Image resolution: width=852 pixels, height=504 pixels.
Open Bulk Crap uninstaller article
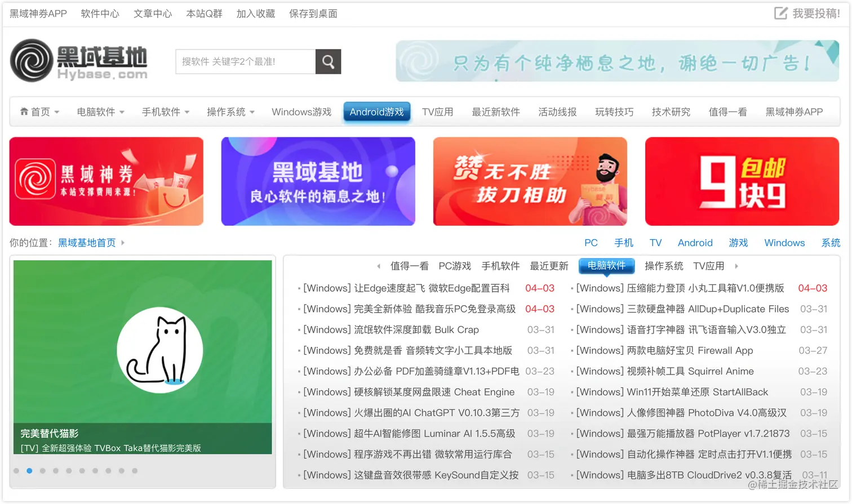(391, 330)
